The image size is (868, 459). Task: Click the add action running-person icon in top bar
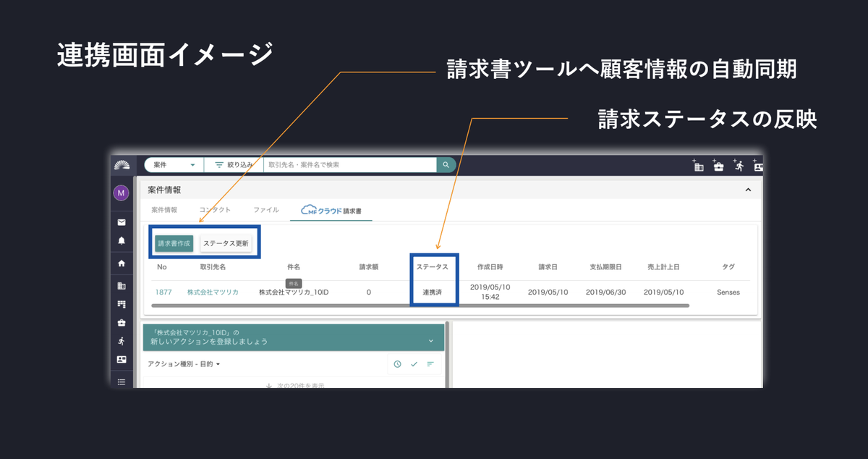[x=738, y=165]
